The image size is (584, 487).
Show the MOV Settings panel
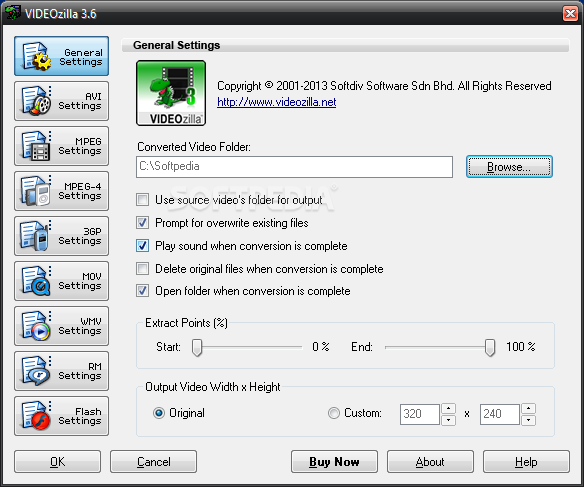61,281
